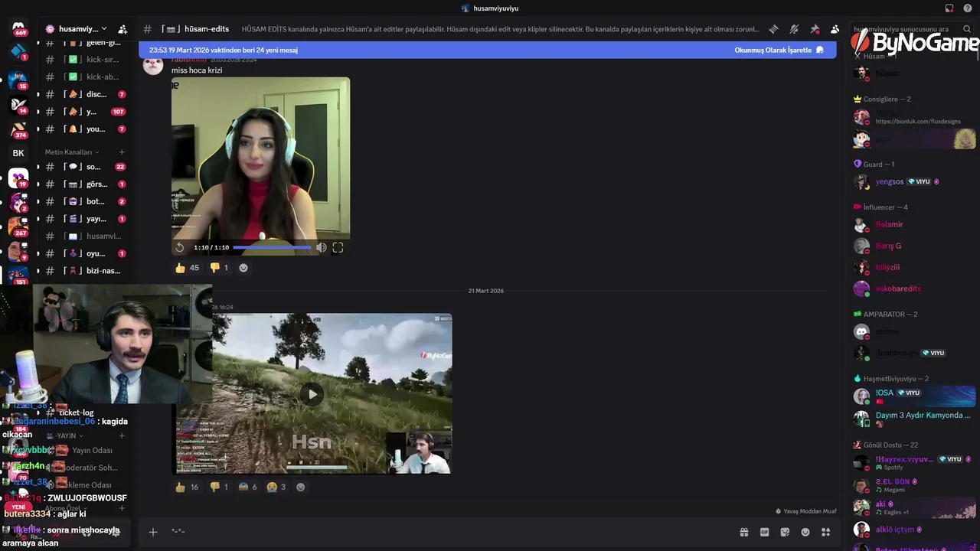Click message attachment plus button
This screenshot has height=551, width=980.
coord(153,532)
